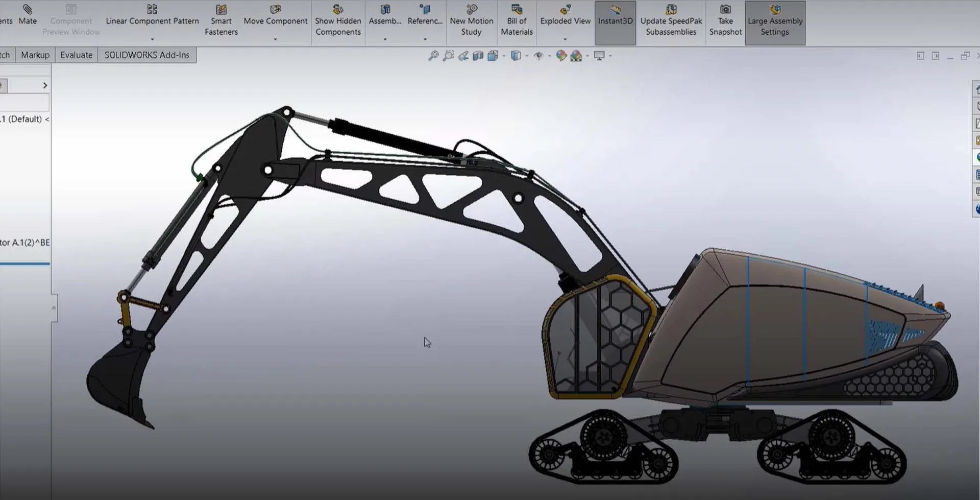
Task: Toggle the Hide/Show Items eye icon
Action: 538,56
